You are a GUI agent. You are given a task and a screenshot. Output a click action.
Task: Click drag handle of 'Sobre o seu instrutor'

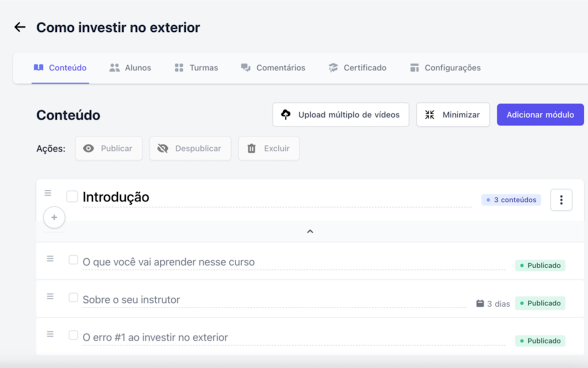tap(50, 296)
